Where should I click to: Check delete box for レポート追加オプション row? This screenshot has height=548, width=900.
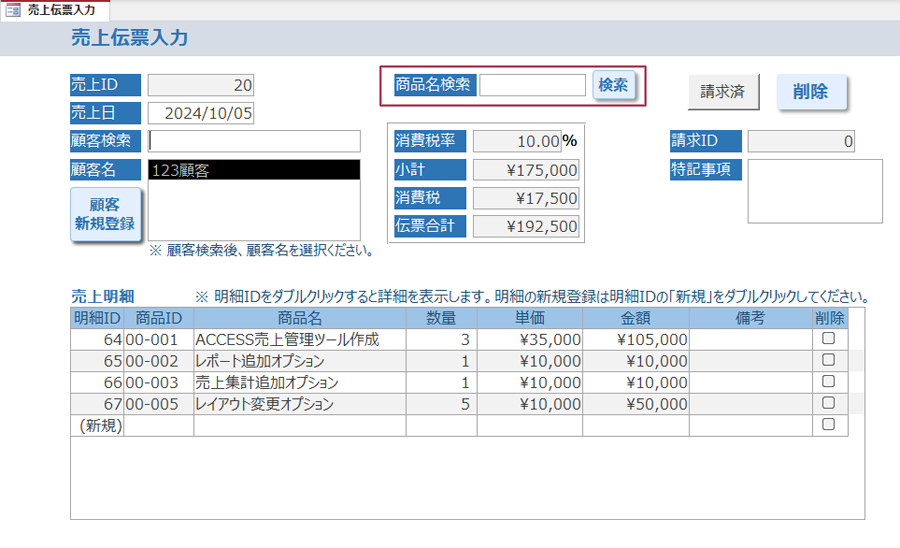[828, 360]
